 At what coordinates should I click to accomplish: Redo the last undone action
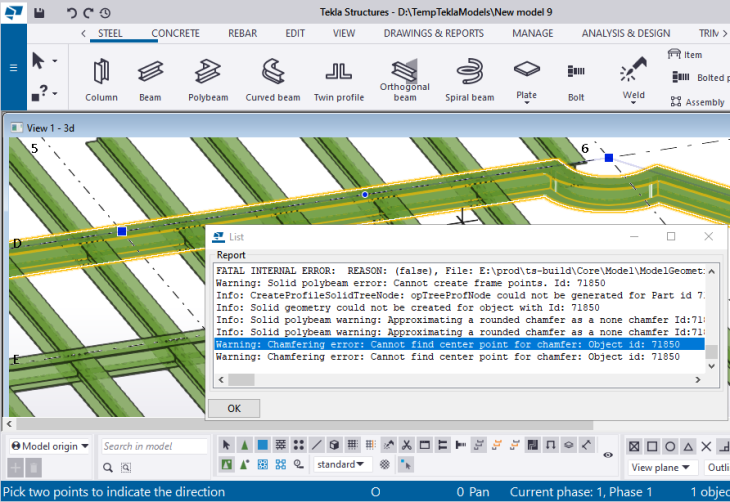tap(88, 13)
